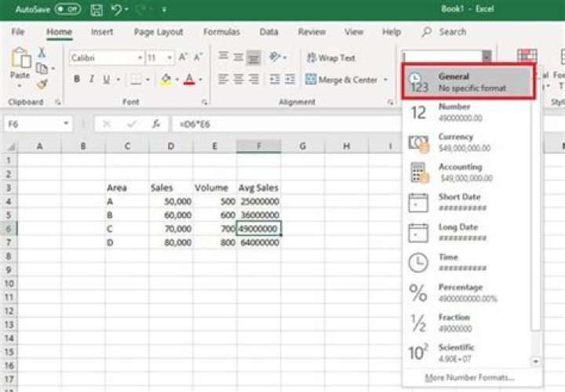
Task: Click the Increase Indent icon
Action: tap(290, 79)
